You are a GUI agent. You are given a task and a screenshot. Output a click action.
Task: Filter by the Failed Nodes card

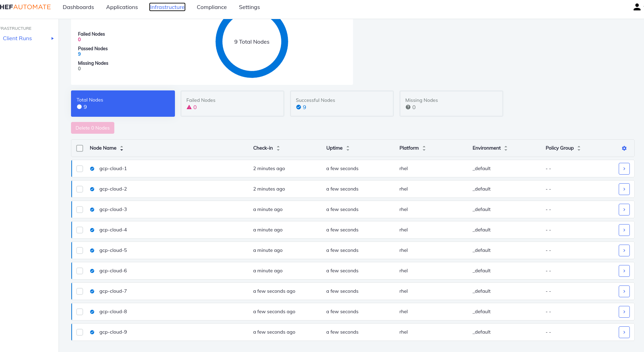tap(232, 104)
